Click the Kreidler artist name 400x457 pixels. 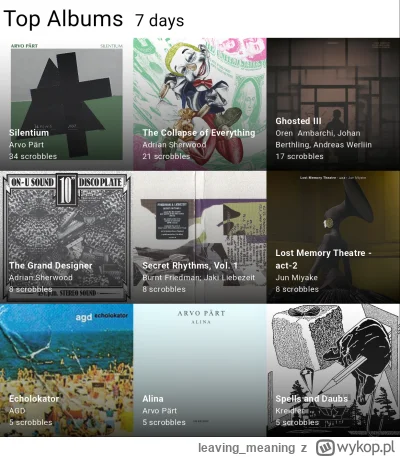tap(290, 411)
